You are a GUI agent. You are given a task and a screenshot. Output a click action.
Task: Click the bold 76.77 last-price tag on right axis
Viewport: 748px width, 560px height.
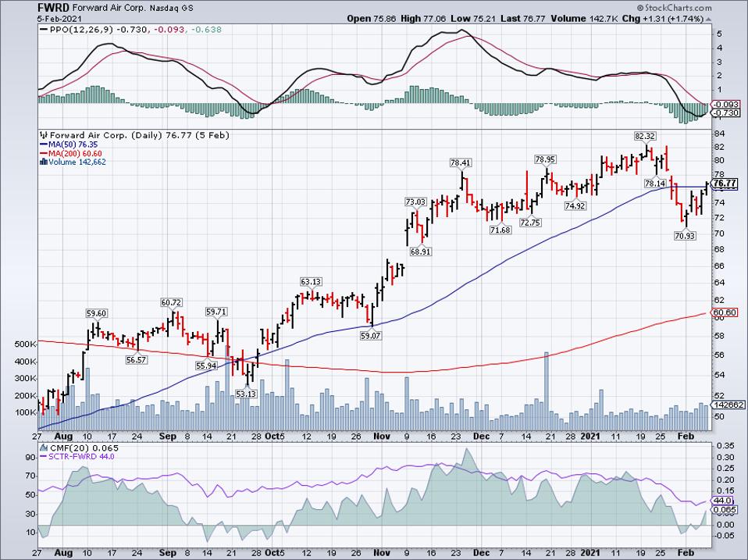pyautogui.click(x=725, y=184)
